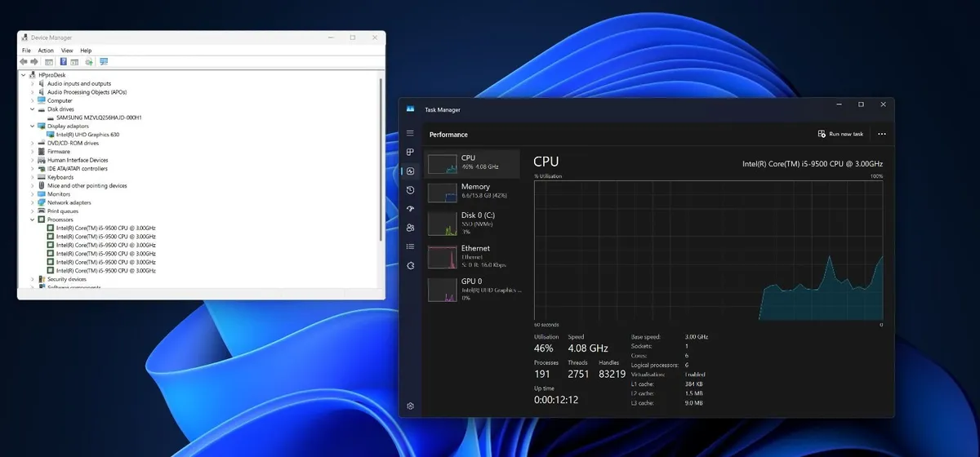Click the CPU utilisation graph area

709,251
